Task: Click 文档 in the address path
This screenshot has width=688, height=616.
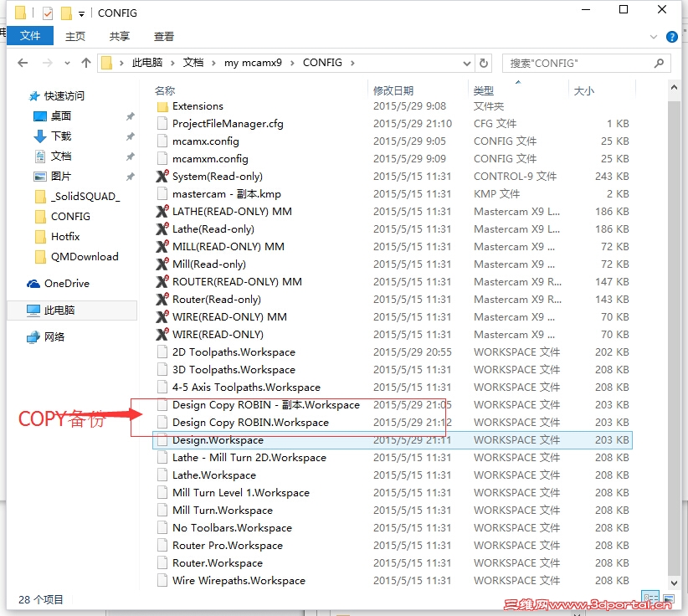Action: (193, 63)
